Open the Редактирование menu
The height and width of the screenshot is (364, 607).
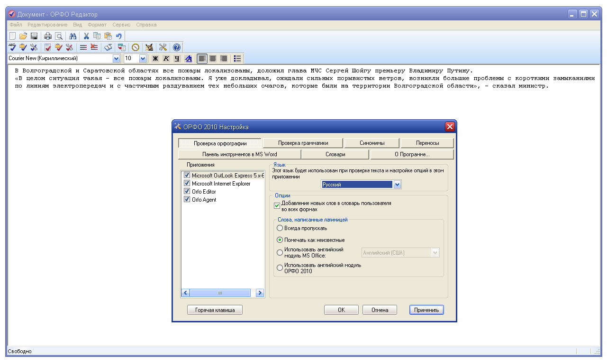(x=47, y=25)
